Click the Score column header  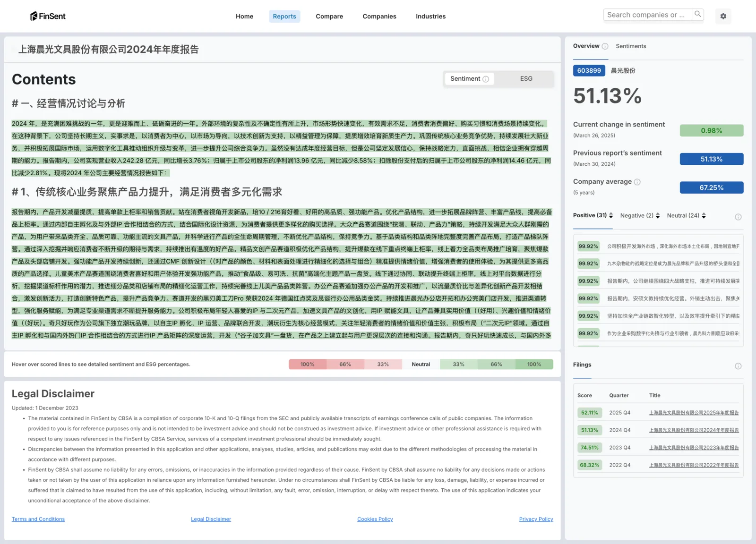tap(584, 395)
